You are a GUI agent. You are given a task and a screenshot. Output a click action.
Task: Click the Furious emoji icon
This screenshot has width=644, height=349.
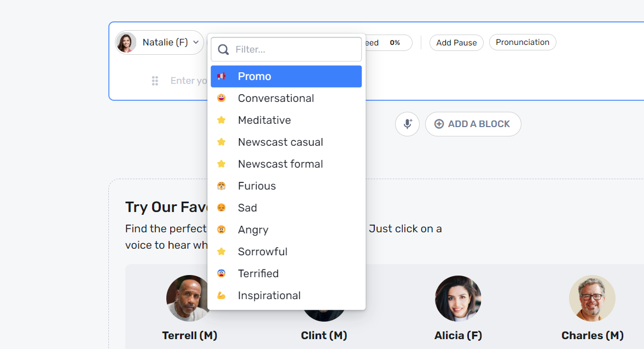[x=222, y=186]
